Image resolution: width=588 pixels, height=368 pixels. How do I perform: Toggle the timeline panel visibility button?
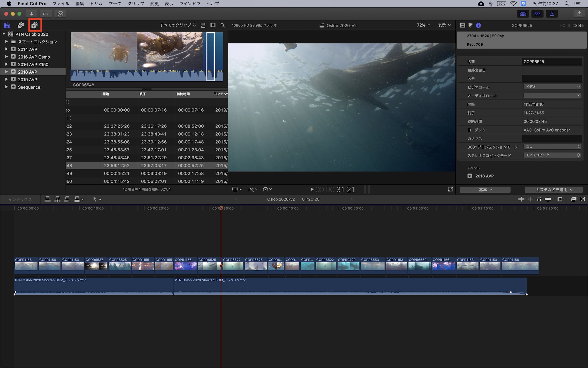click(x=537, y=14)
